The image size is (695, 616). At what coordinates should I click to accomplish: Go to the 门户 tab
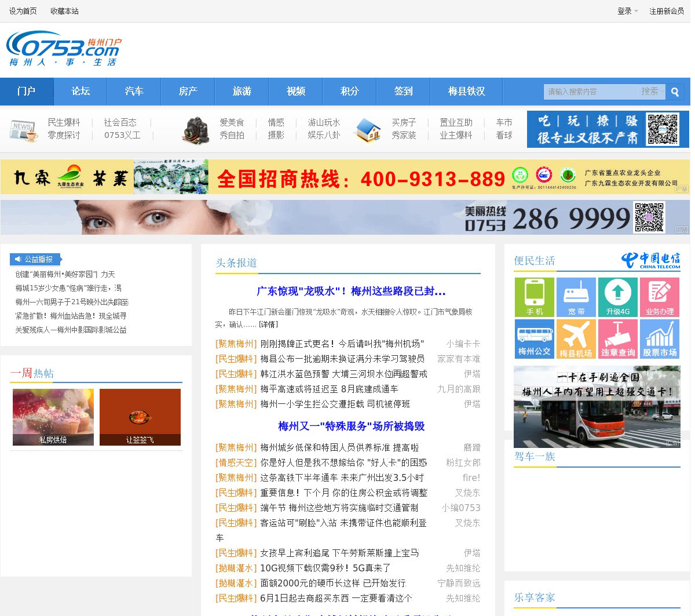(x=27, y=92)
